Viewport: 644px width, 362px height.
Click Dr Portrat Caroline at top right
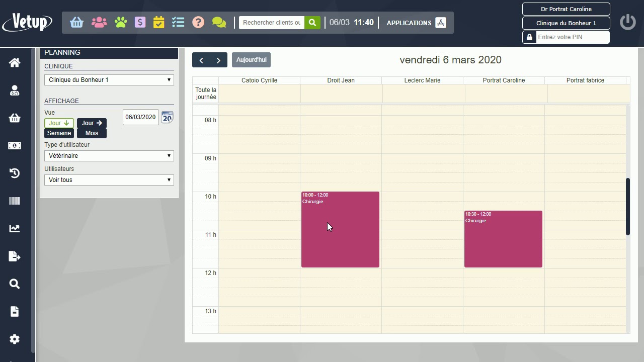click(566, 9)
